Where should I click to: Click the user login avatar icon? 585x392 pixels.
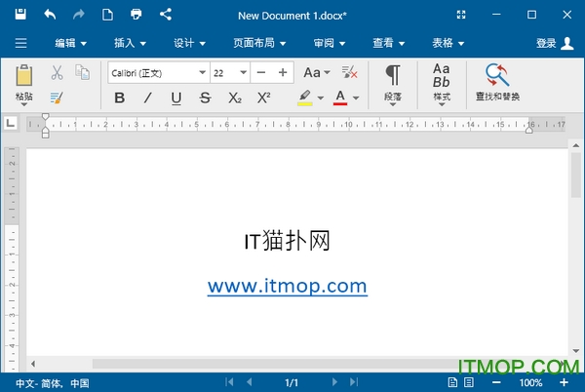pos(567,43)
